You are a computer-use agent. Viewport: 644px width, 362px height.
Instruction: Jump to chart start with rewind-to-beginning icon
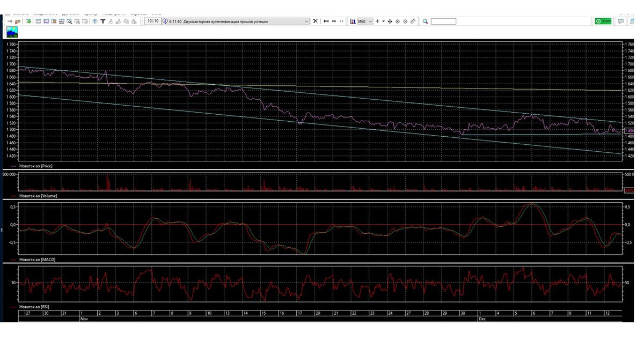point(326,21)
